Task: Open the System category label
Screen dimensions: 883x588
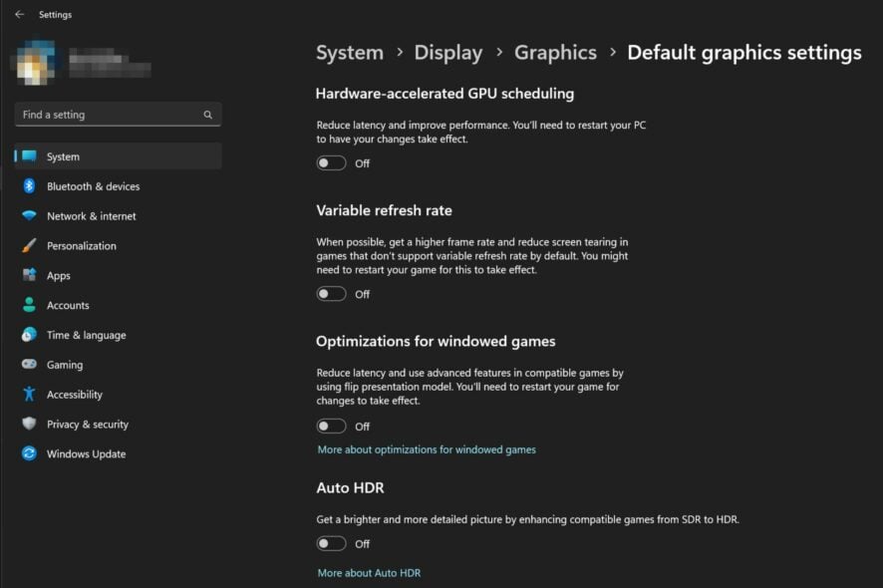Action: 63,156
